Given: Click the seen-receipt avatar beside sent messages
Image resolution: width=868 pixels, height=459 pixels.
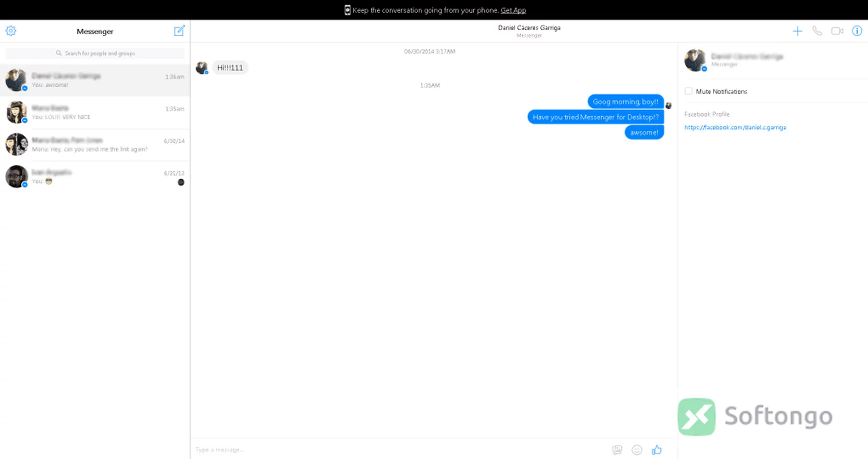Looking at the screenshot, I should coord(669,105).
